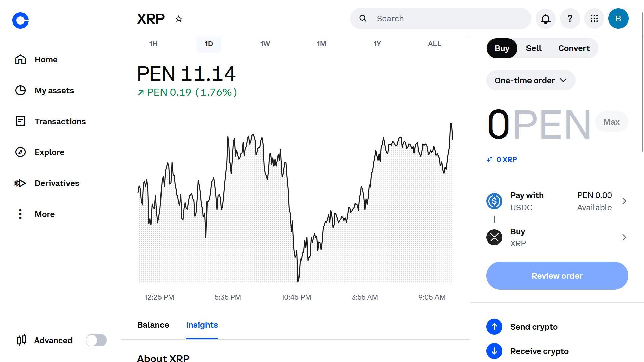Add XRP to watchlist with star icon
The image size is (644, 362).
[179, 19]
